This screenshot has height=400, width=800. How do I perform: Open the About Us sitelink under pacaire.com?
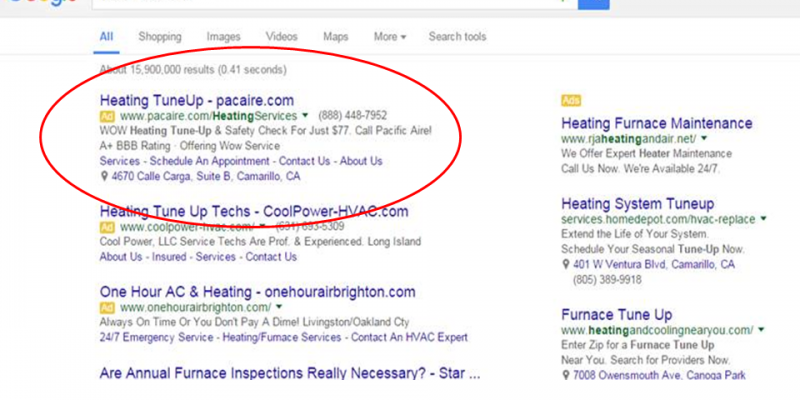coord(361,161)
